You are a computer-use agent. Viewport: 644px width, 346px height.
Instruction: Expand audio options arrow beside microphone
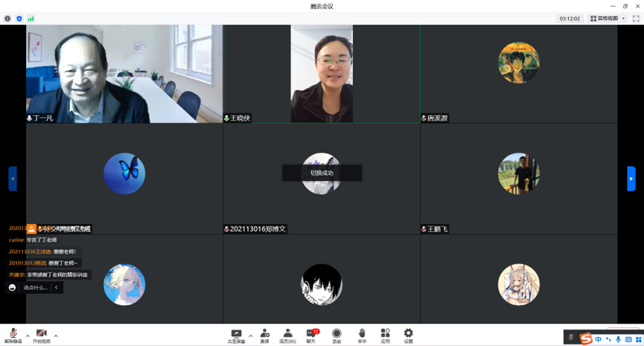pyautogui.click(x=28, y=336)
